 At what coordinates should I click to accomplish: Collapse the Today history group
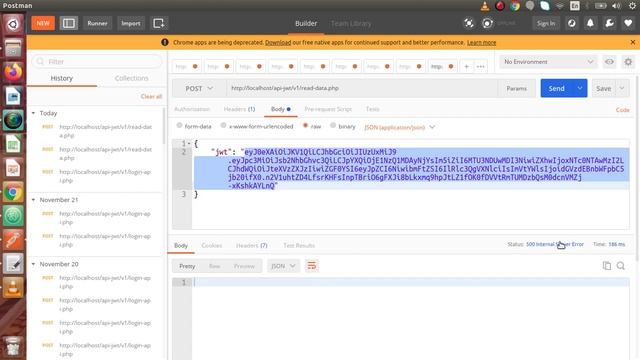point(33,113)
